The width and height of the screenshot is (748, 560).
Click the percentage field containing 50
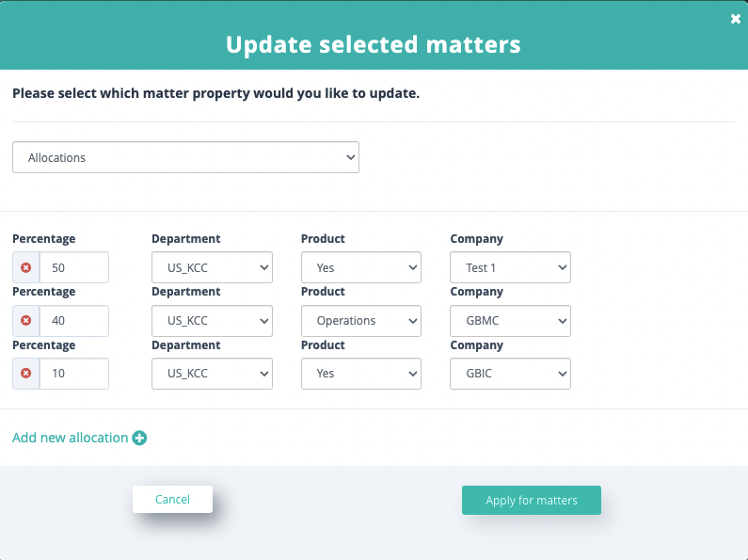(74, 267)
